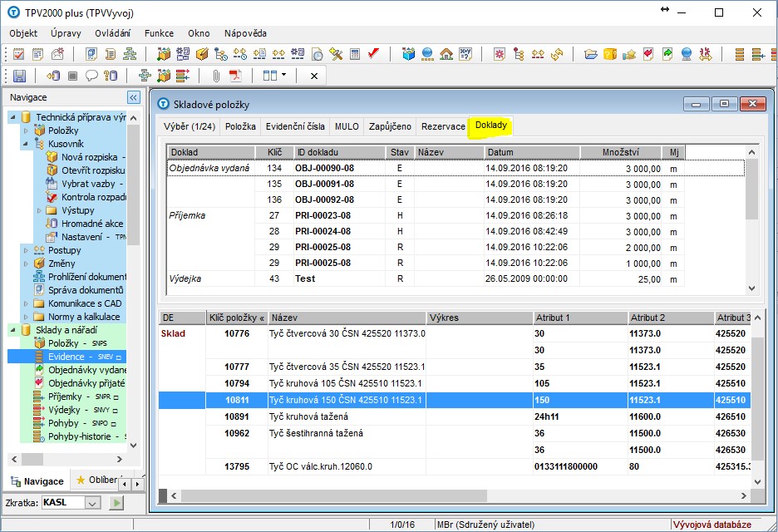The image size is (778, 532).
Task: Click the green run arrow beside Zkratka
Action: tap(116, 503)
